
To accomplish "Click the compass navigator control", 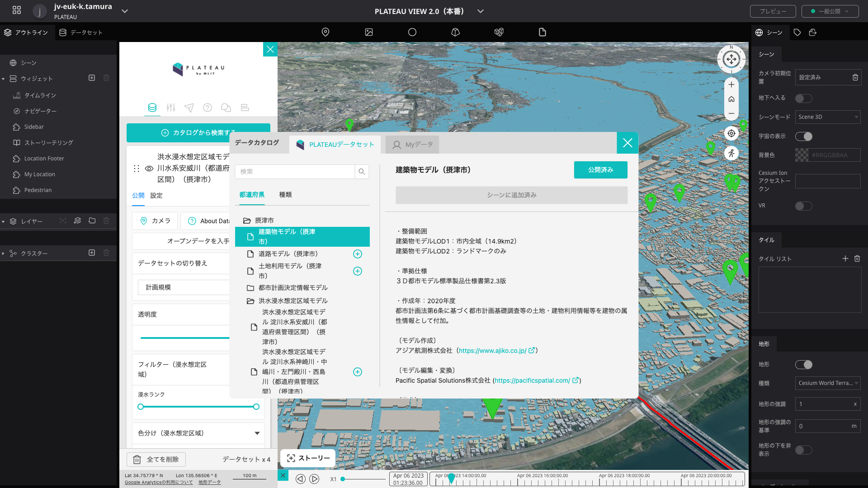I will coord(731,59).
